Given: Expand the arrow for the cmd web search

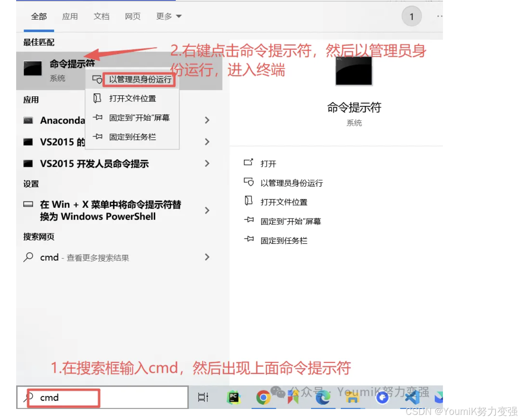Looking at the screenshot, I should [207, 257].
